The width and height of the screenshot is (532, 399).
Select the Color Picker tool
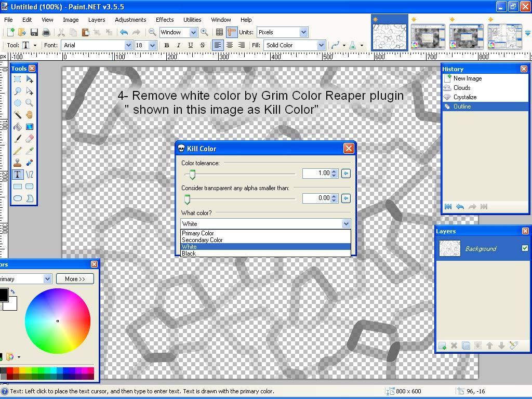30,151
